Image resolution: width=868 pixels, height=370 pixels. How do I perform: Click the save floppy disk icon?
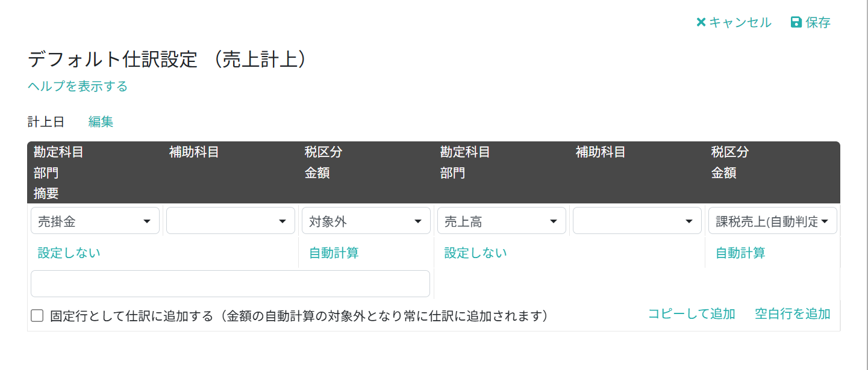(x=796, y=22)
